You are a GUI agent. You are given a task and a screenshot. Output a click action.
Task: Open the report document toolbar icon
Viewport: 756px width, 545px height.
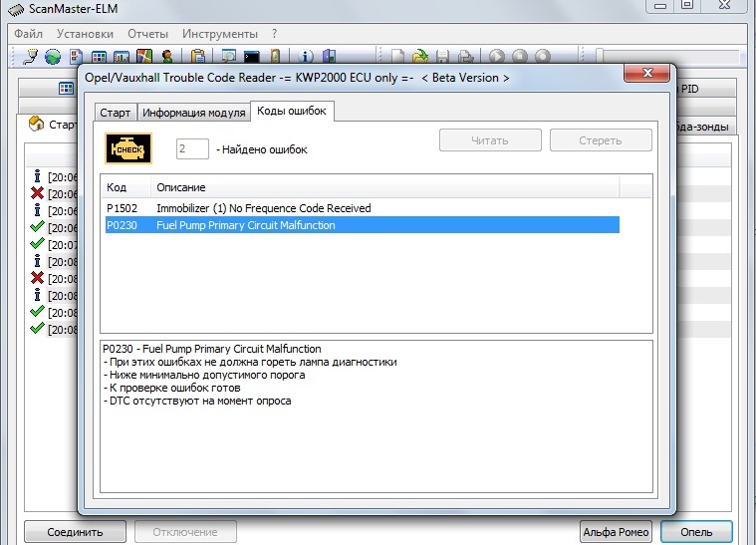(76, 57)
